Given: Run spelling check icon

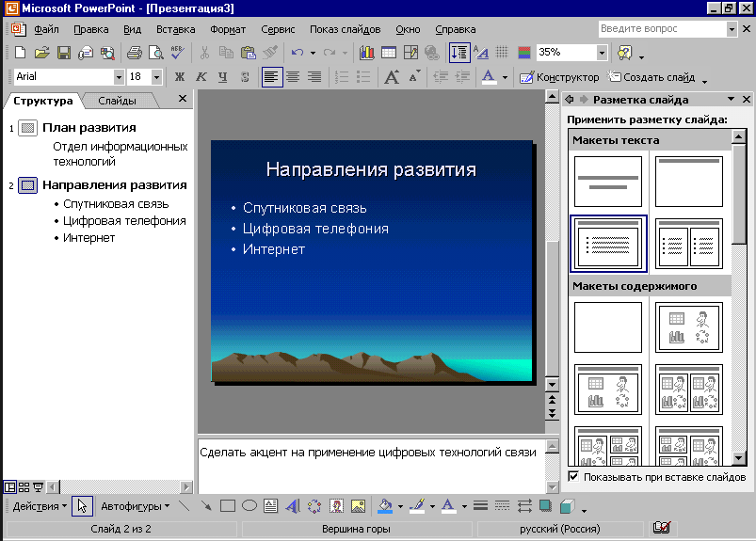Looking at the screenshot, I should (x=177, y=52).
